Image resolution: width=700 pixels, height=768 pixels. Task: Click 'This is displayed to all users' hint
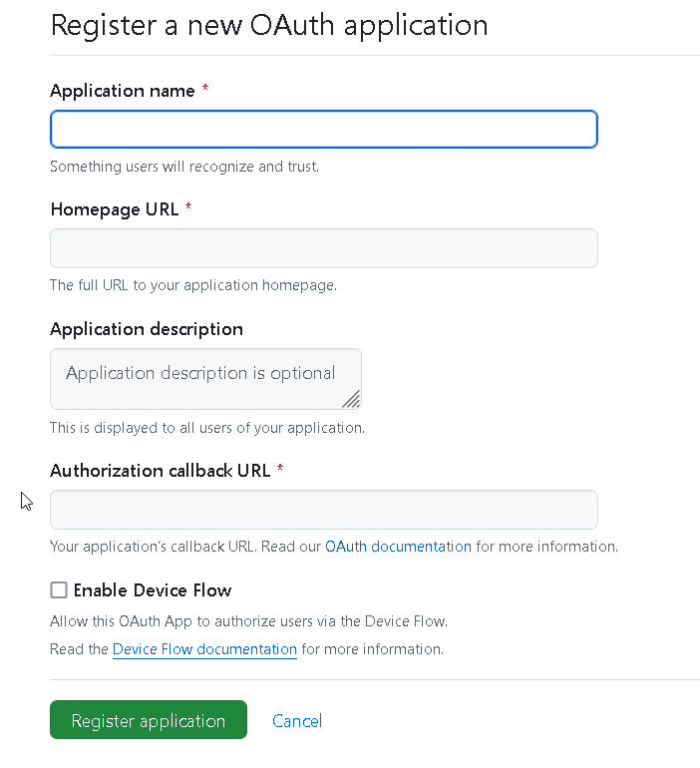(x=207, y=428)
